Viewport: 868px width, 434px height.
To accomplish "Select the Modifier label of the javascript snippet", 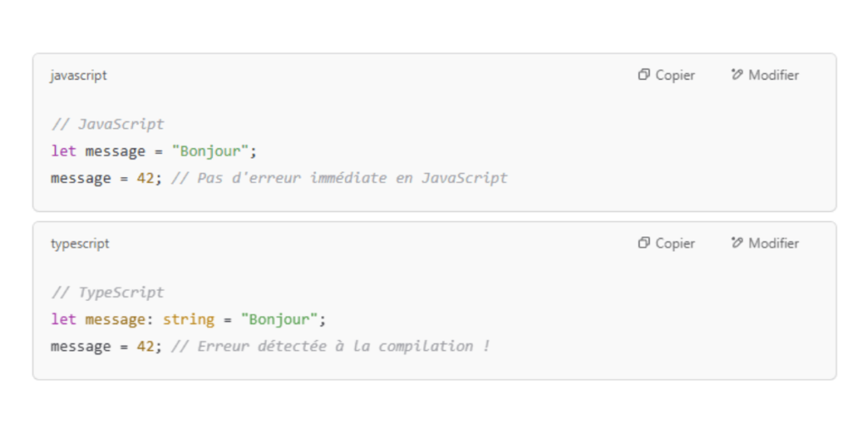I will pyautogui.click(x=773, y=75).
